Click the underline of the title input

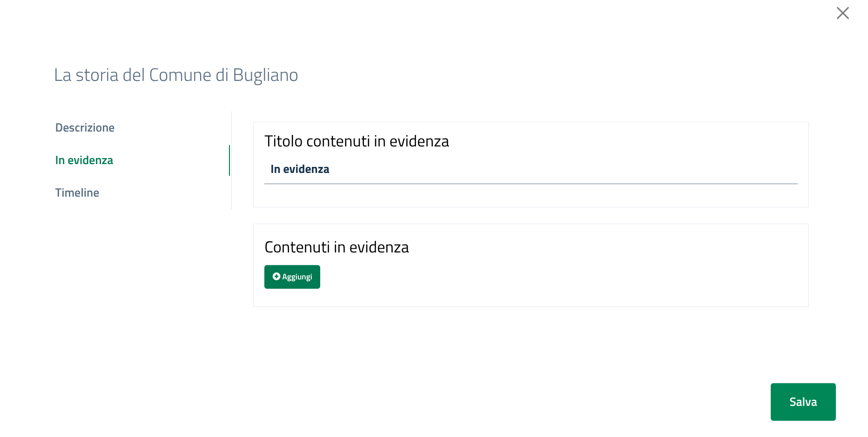[x=531, y=184]
